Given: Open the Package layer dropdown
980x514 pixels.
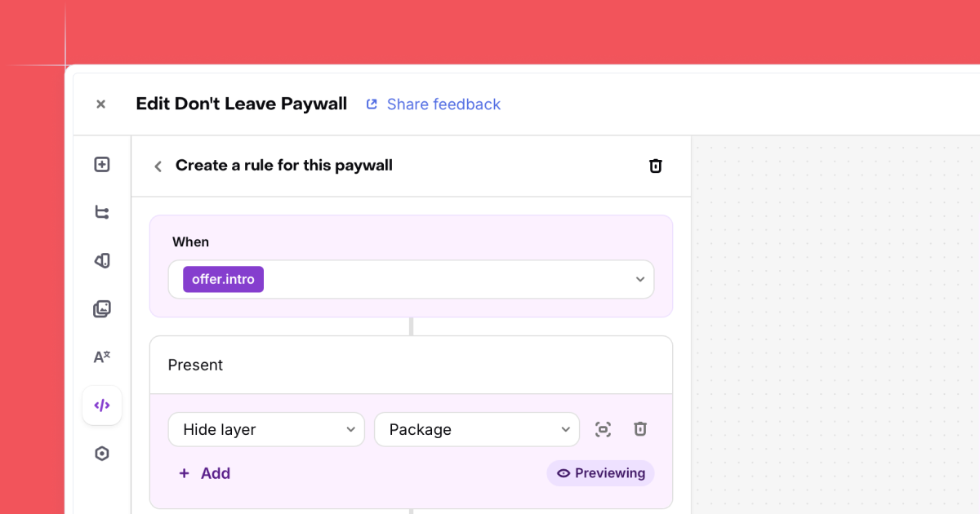Looking at the screenshot, I should 477,430.
